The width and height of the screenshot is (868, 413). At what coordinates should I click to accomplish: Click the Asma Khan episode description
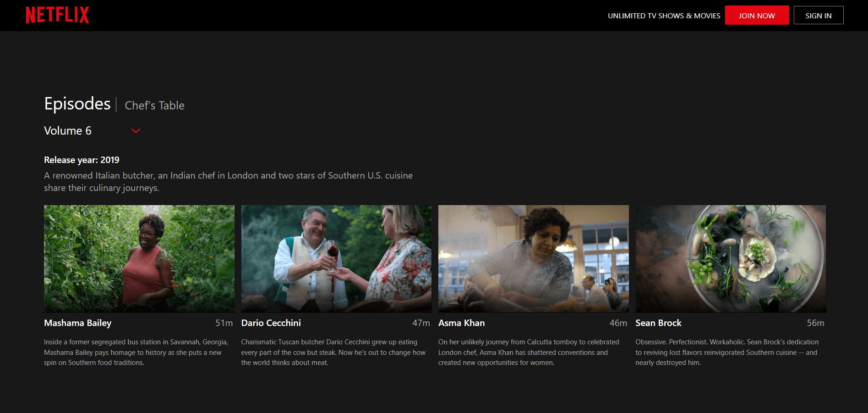pos(529,353)
